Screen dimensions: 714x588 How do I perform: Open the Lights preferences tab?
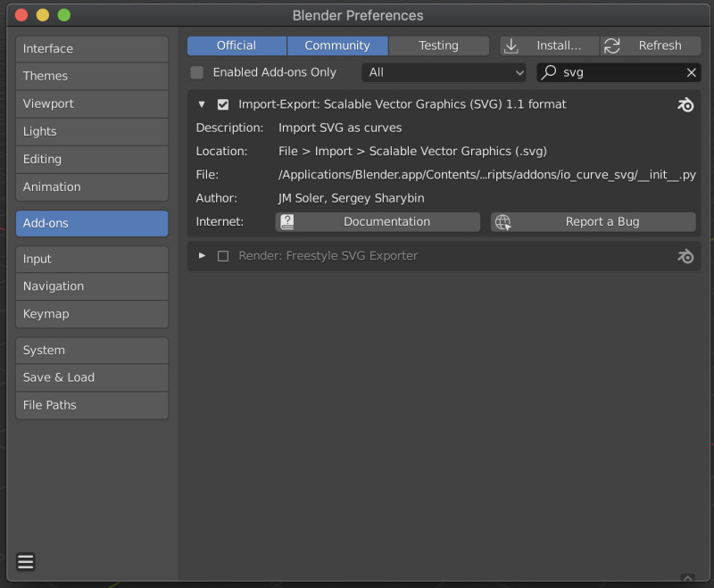[x=92, y=131]
